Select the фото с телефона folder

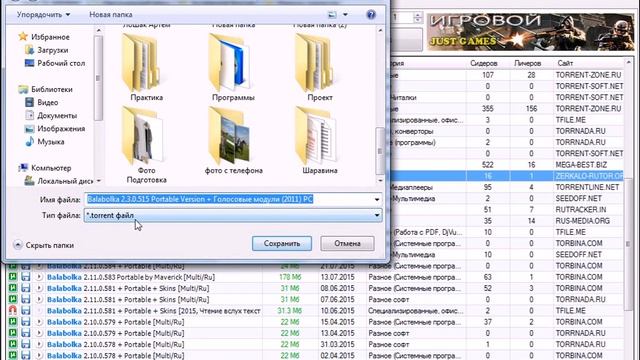coord(233,141)
